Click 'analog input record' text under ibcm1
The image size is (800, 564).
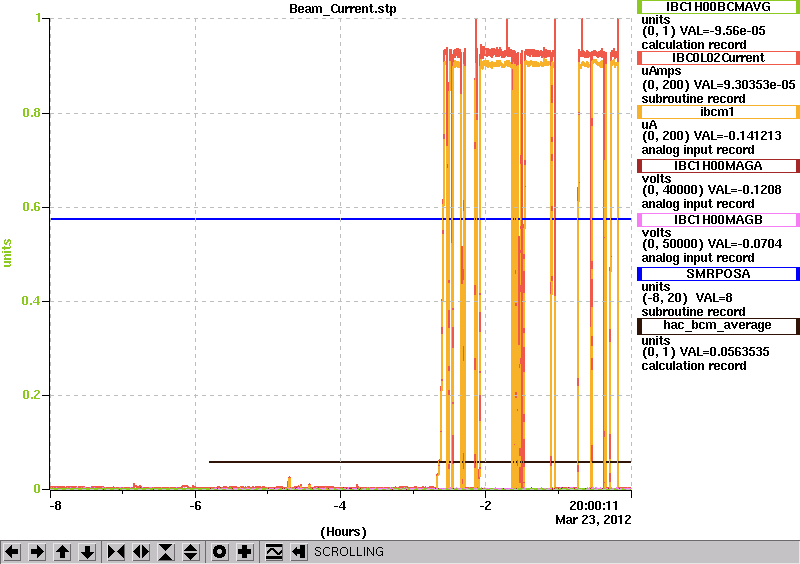pos(697,150)
